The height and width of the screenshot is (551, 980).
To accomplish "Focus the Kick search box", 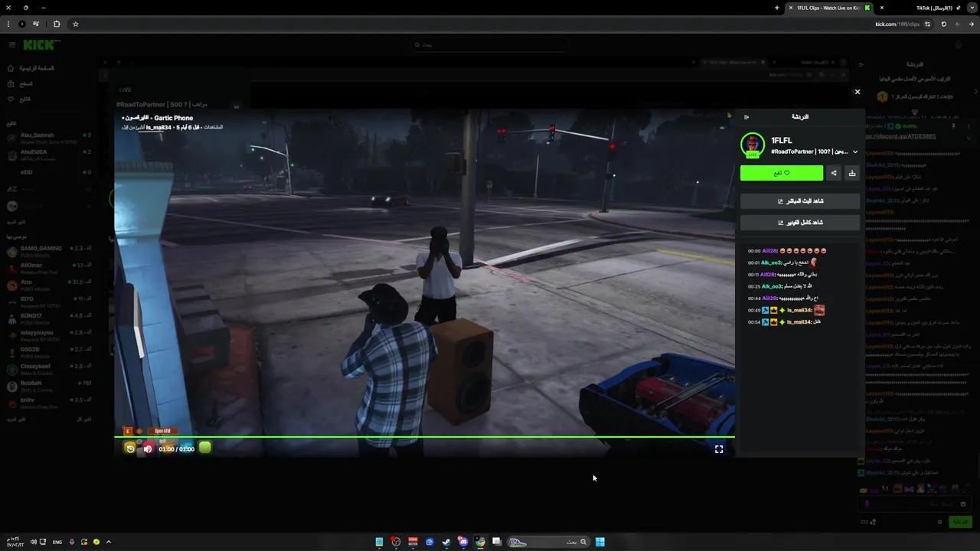I will (x=490, y=45).
